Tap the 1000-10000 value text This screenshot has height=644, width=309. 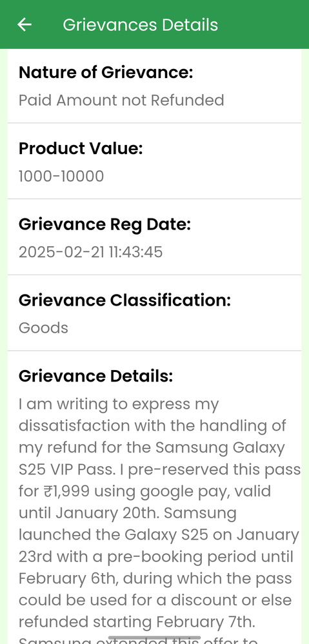pyautogui.click(x=61, y=176)
